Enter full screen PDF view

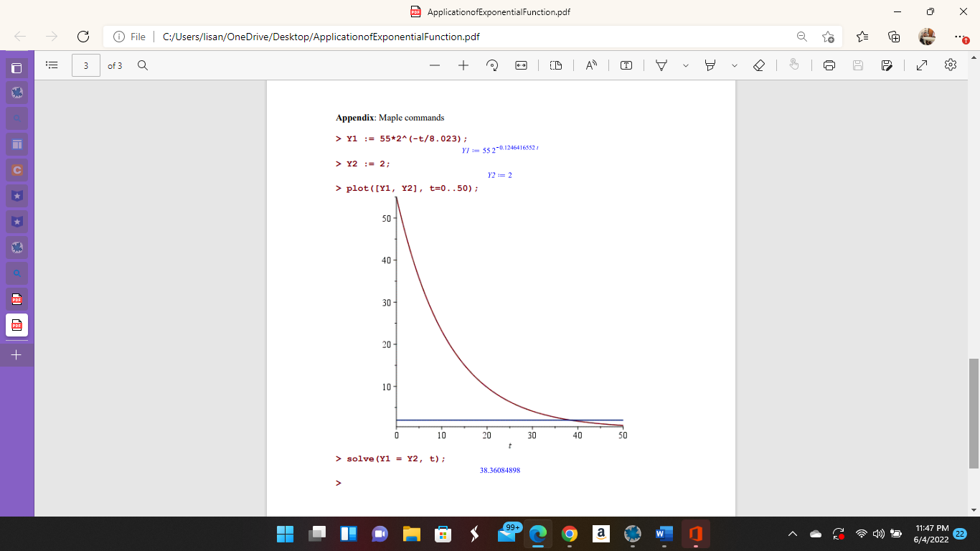(922, 65)
